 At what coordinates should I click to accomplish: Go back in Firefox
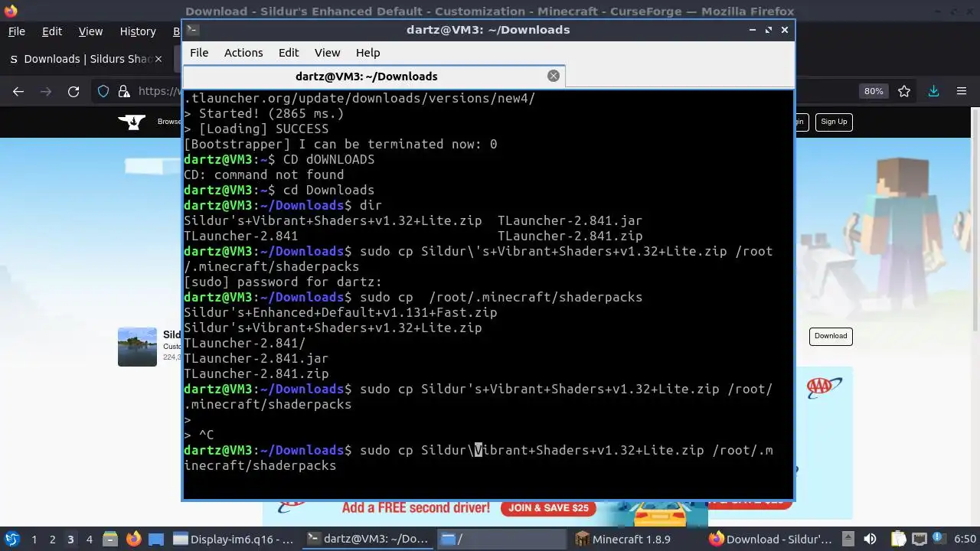pos(18,91)
